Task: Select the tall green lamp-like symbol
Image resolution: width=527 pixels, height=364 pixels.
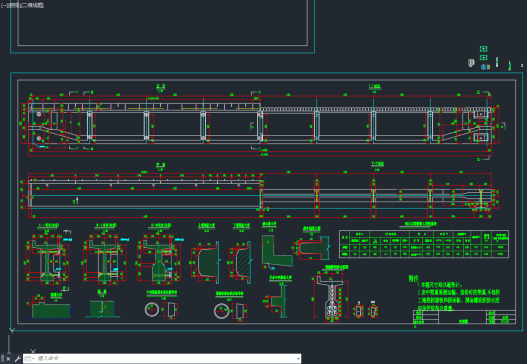Action: click(510, 66)
